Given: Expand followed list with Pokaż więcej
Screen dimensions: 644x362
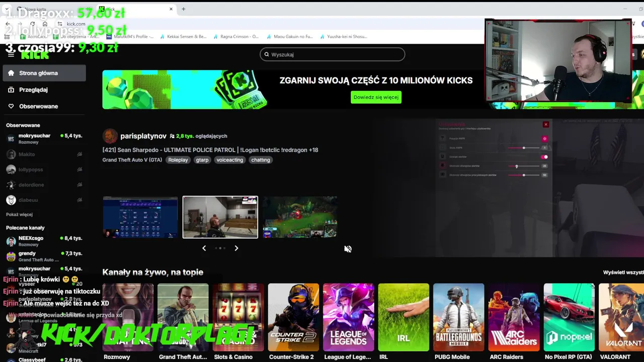Looking at the screenshot, I should [19, 214].
